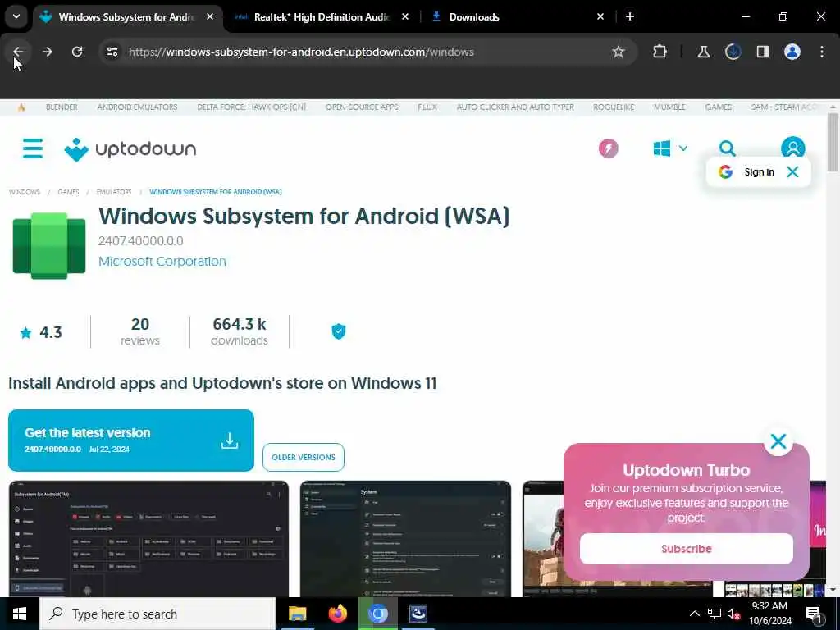The width and height of the screenshot is (840, 630).
Task: Open the notification center icon
Action: pos(814,614)
